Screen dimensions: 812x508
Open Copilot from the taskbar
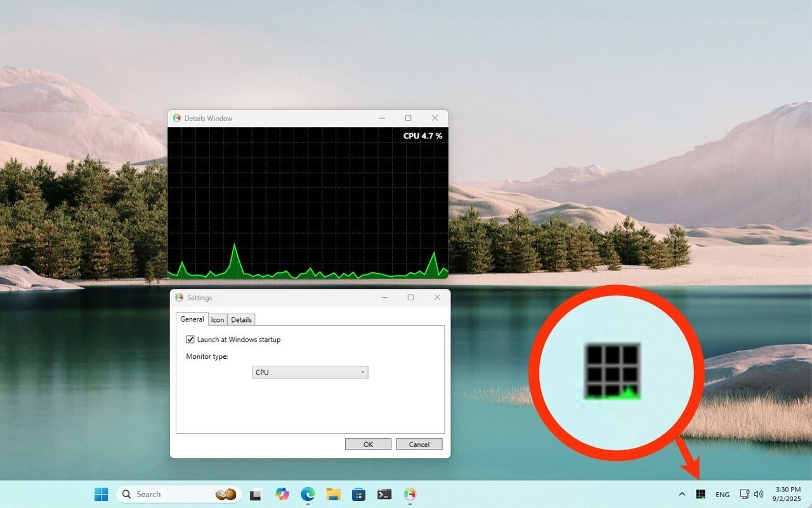coord(282,494)
